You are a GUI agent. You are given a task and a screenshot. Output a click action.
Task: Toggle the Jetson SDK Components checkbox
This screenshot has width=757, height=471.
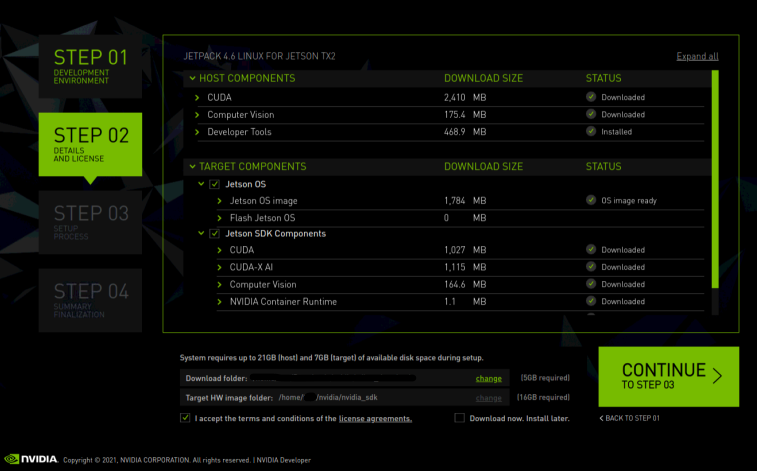point(214,234)
